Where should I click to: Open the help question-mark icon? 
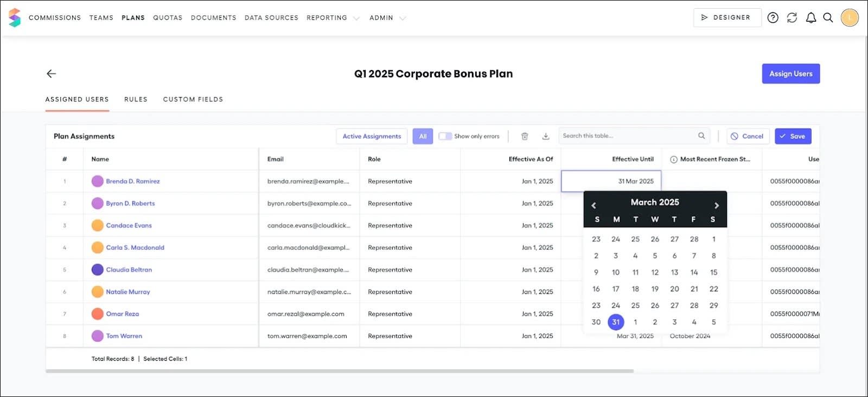(773, 18)
